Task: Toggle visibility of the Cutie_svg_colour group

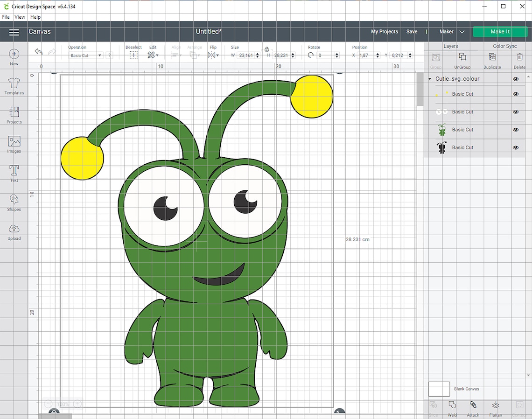Action: pyautogui.click(x=516, y=78)
